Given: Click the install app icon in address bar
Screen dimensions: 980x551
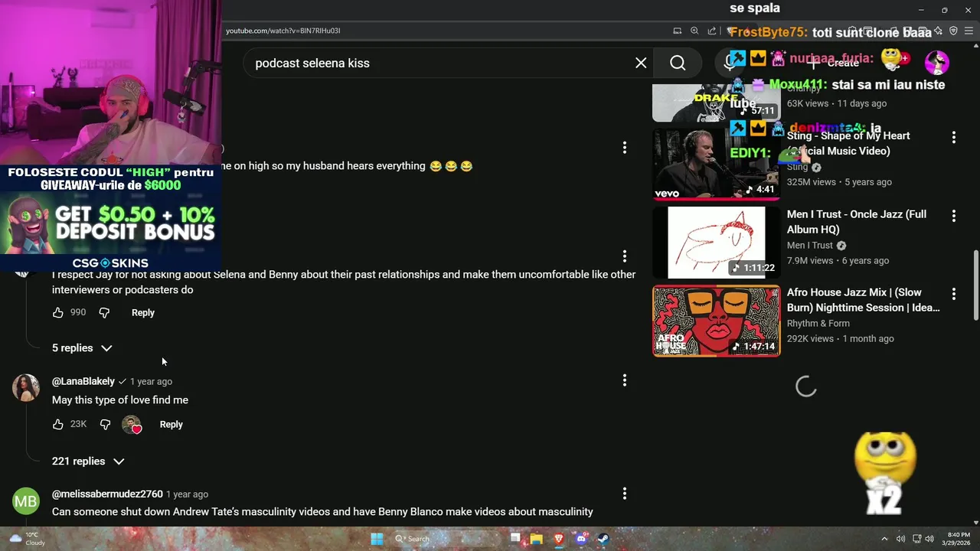Looking at the screenshot, I should [x=677, y=31].
